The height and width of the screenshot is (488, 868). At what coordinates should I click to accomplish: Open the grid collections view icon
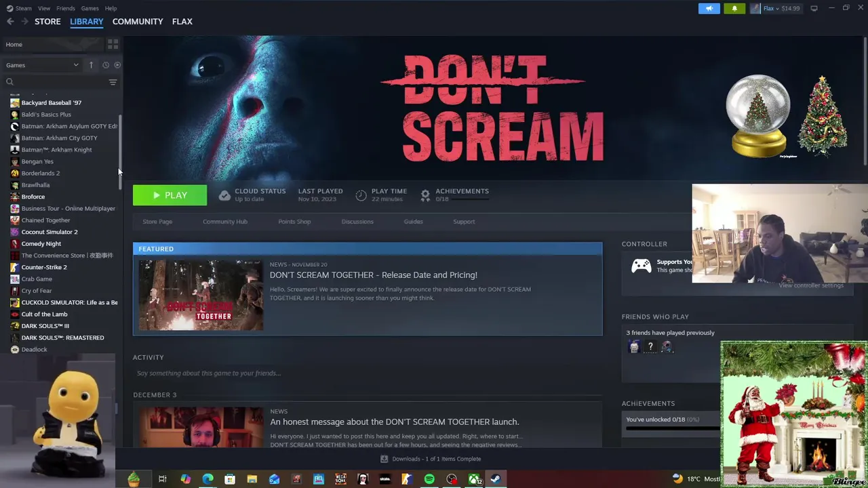click(113, 44)
